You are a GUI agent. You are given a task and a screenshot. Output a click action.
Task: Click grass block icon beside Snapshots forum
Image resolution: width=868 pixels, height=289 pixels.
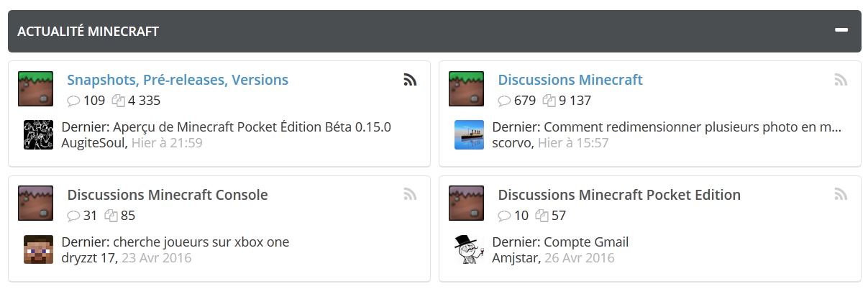(36, 89)
